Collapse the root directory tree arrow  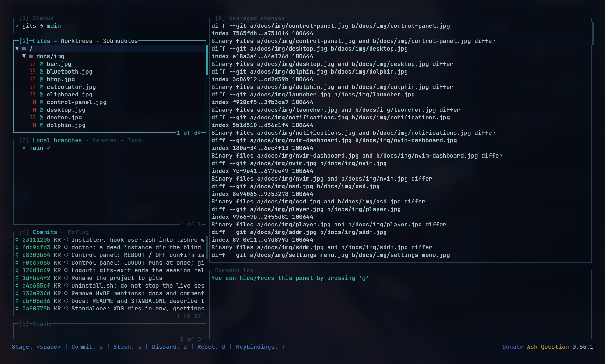[x=17, y=49]
